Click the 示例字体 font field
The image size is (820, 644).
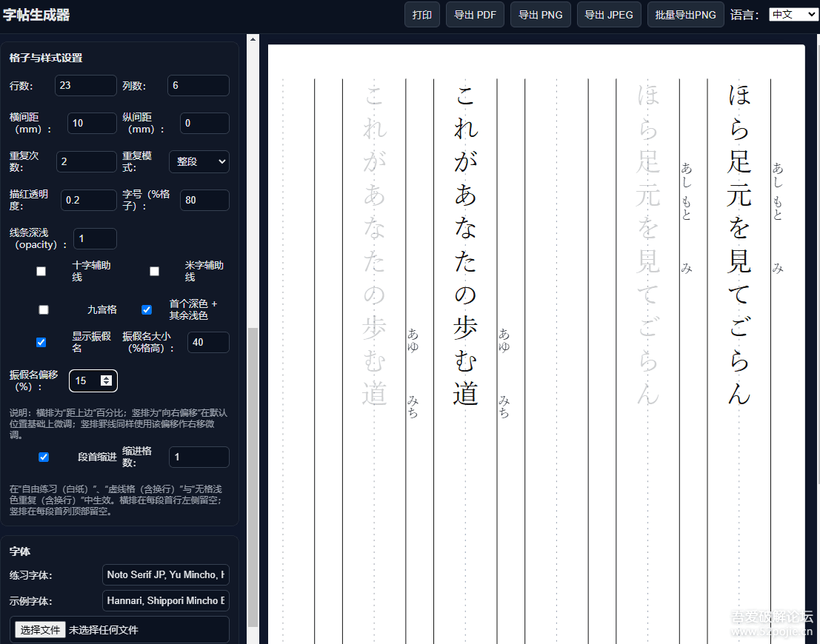pyautogui.click(x=166, y=600)
